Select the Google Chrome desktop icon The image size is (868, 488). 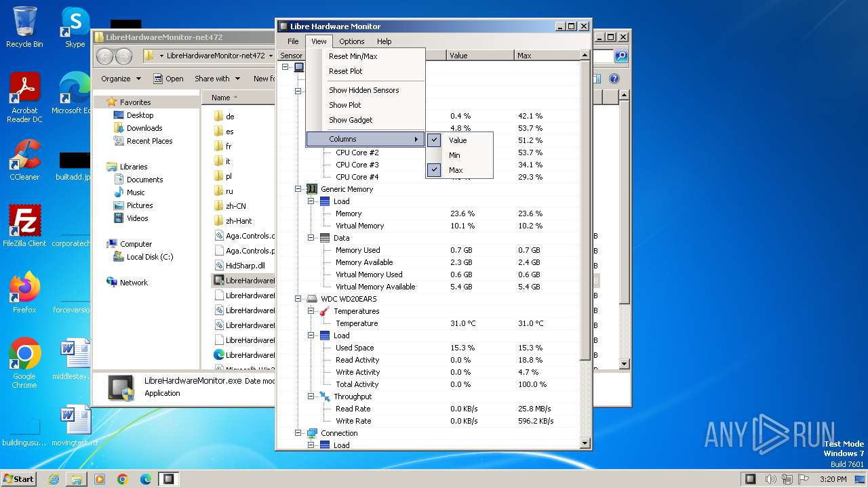(x=24, y=363)
